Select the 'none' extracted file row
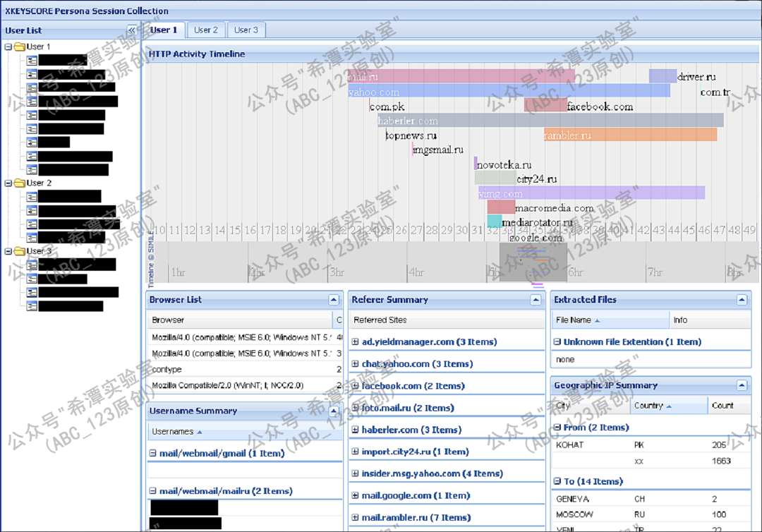762x532 pixels. (x=651, y=360)
